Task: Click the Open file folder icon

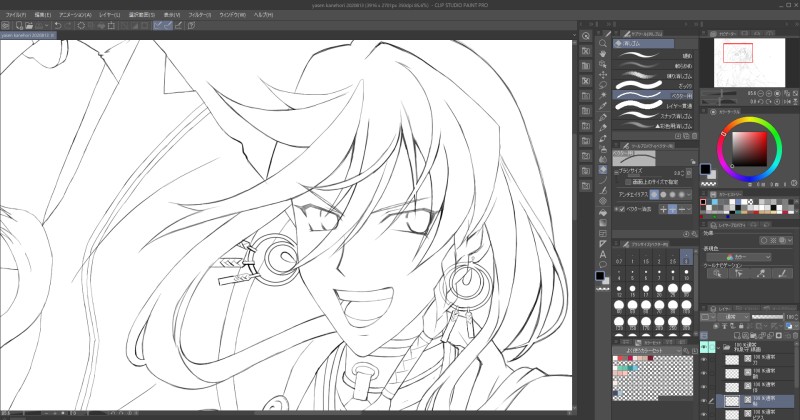Action: pyautogui.click(x=29, y=25)
